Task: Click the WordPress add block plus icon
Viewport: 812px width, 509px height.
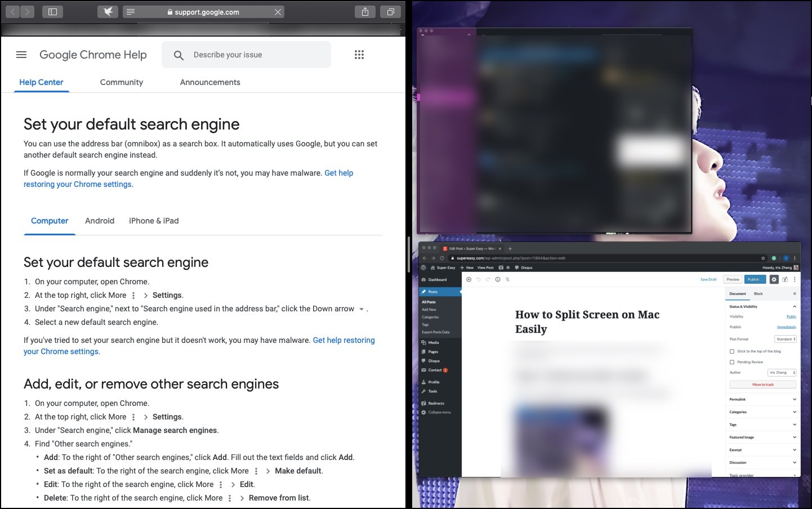Action: pos(469,279)
